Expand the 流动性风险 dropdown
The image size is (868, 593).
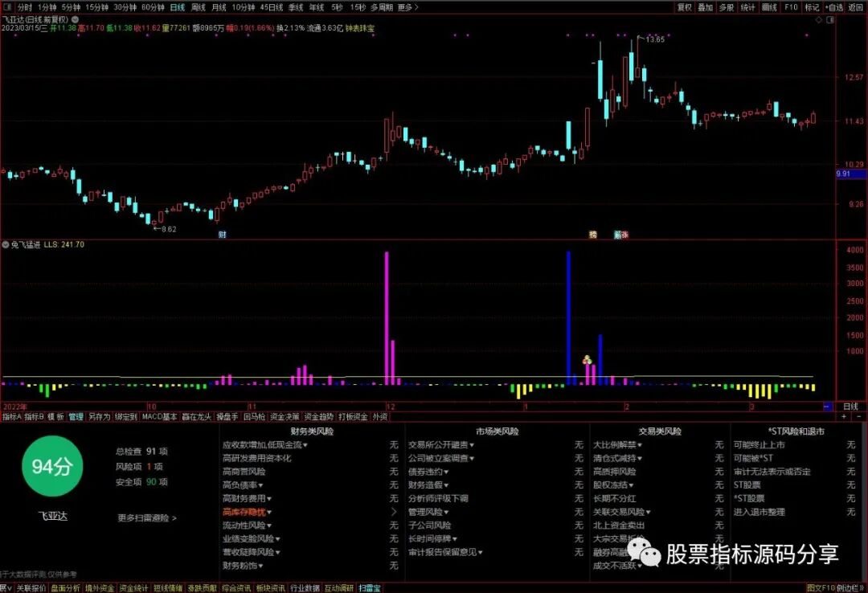[269, 526]
